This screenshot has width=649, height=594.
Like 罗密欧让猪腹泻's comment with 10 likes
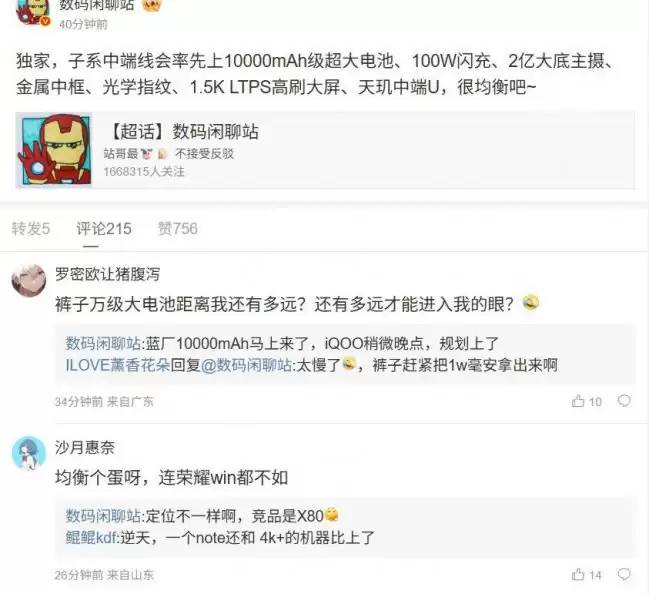click(587, 401)
